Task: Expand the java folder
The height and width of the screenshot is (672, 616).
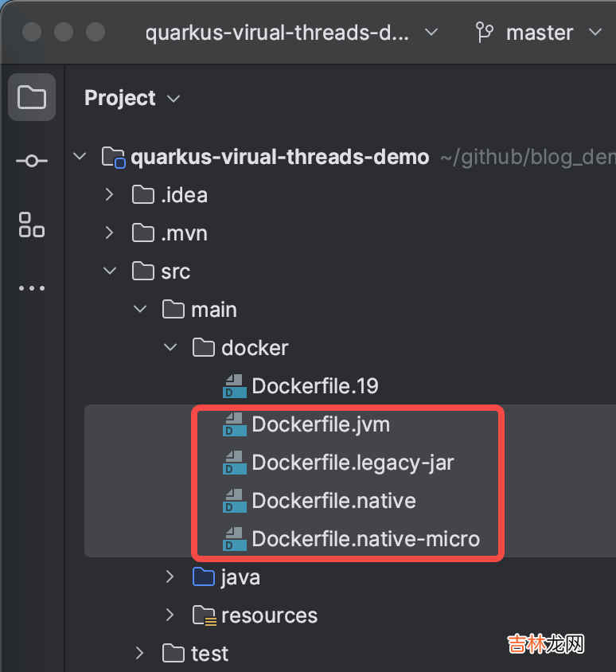Action: coord(170,577)
